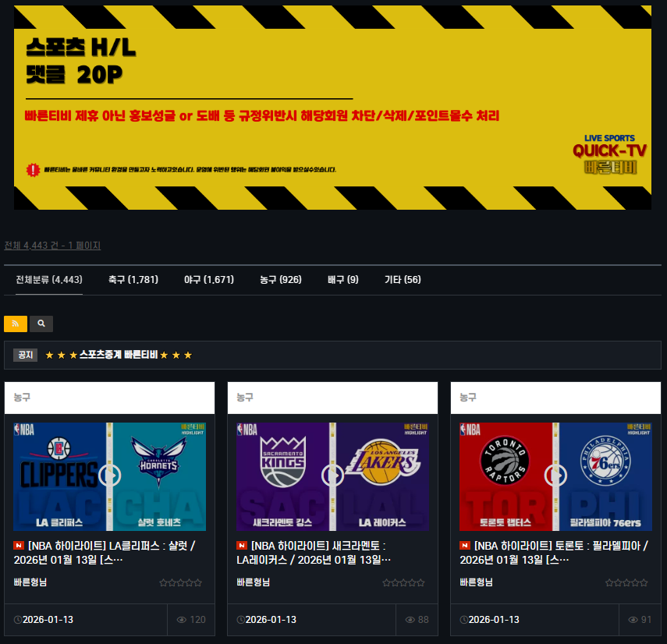Open the 기타 (56) category tab
Viewport: 667px width, 644px height.
tap(403, 280)
